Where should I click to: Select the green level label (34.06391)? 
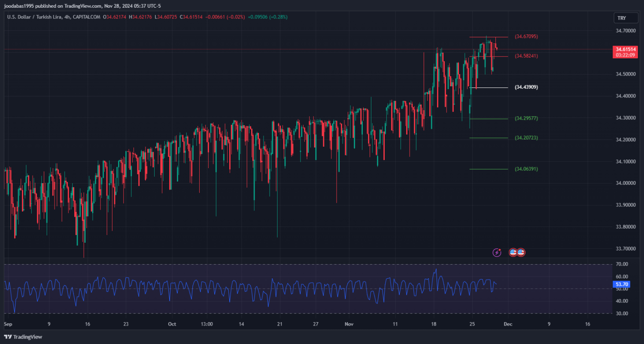526,169
